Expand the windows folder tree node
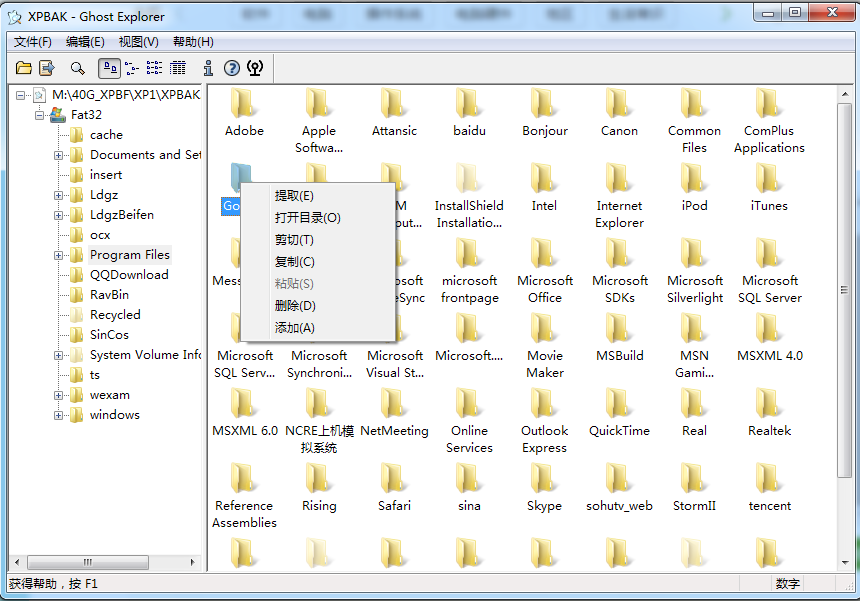Viewport: 860px width, 601px height. point(58,416)
